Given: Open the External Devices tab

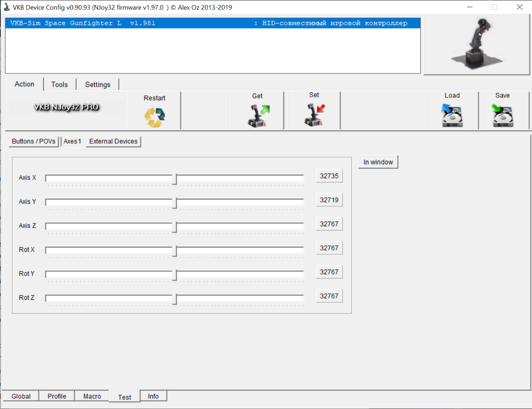Looking at the screenshot, I should click(x=113, y=141).
